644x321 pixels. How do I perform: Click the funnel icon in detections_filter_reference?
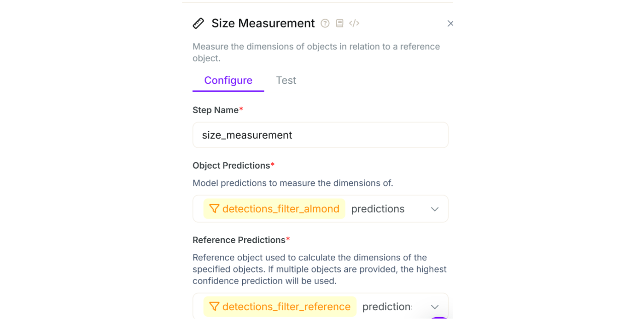[x=214, y=307]
